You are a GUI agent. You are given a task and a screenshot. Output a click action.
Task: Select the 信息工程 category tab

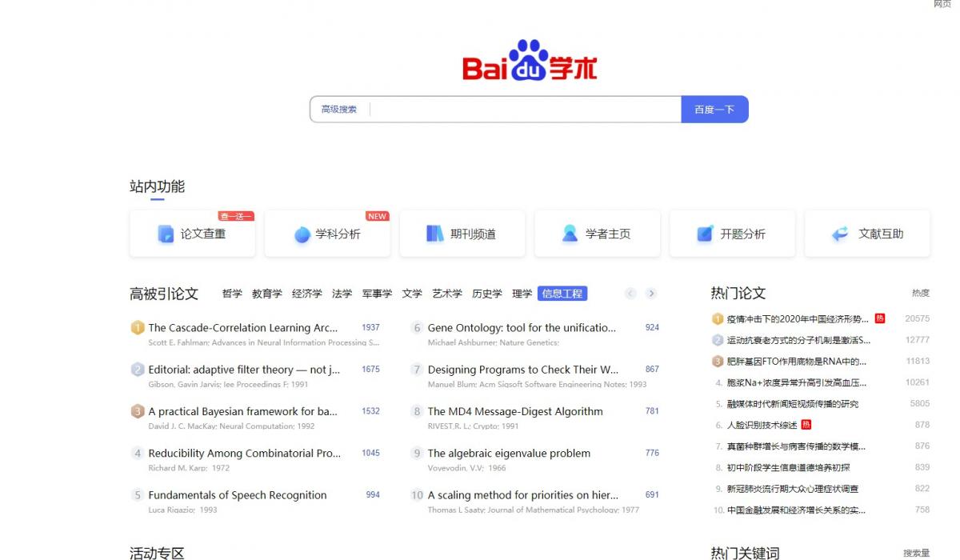pos(562,294)
